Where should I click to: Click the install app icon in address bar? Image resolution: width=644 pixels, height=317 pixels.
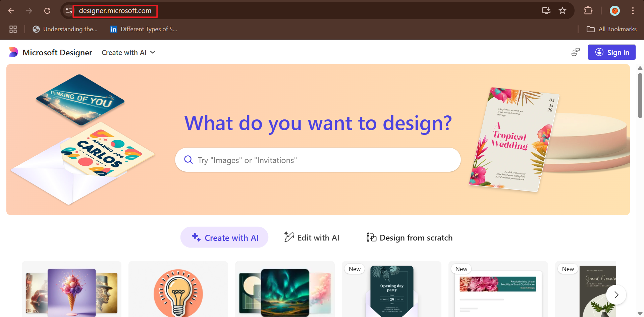click(x=546, y=11)
